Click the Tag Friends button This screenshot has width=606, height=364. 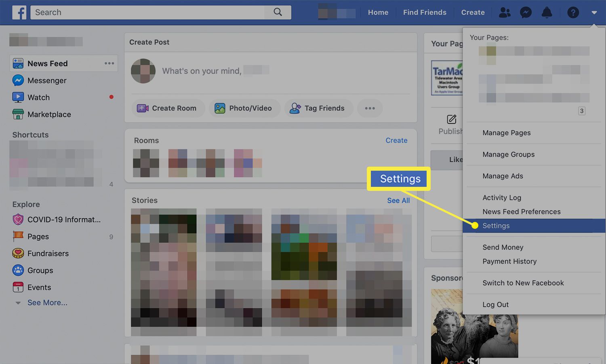(x=319, y=108)
